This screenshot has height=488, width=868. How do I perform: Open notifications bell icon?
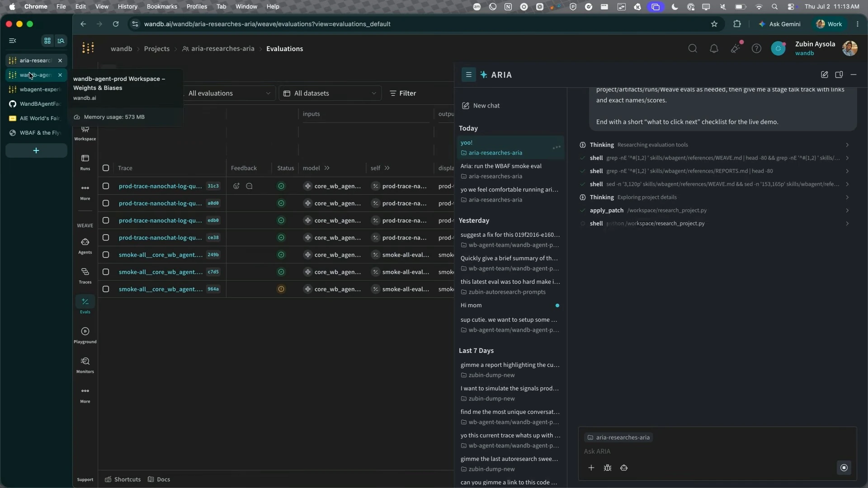tap(714, 48)
